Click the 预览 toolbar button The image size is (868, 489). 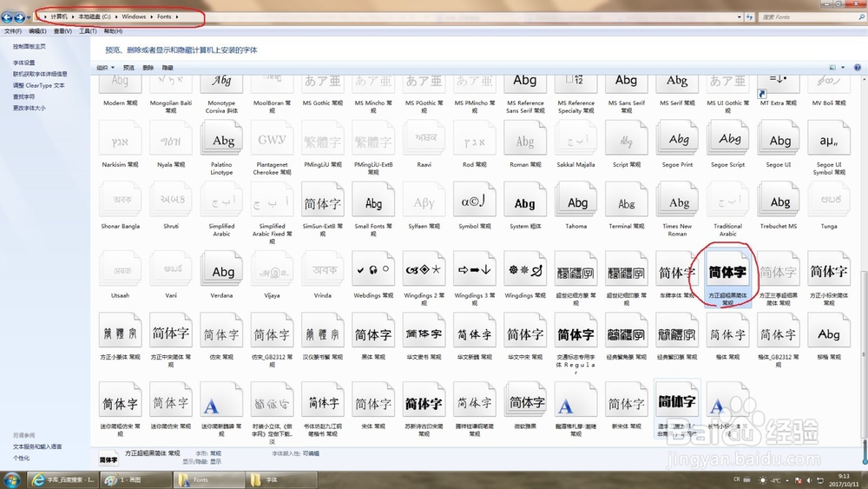tap(128, 68)
